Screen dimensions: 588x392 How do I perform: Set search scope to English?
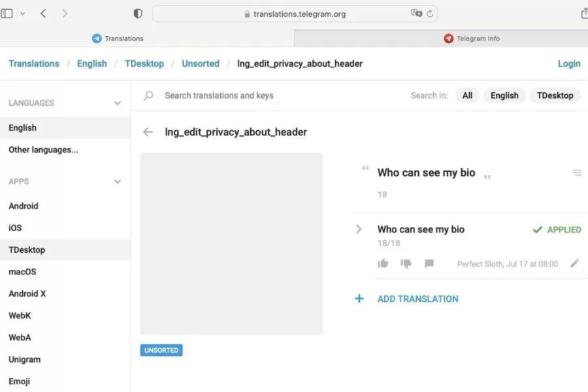pos(504,95)
